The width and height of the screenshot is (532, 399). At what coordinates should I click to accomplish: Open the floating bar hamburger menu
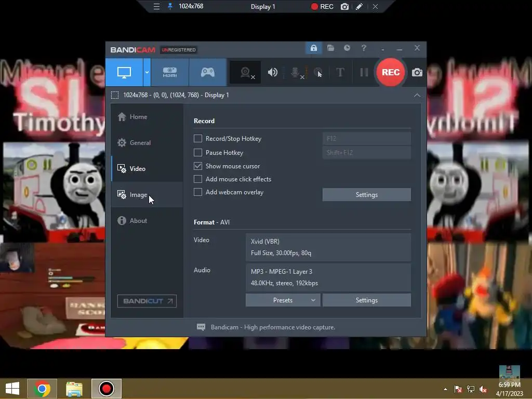(x=156, y=6)
